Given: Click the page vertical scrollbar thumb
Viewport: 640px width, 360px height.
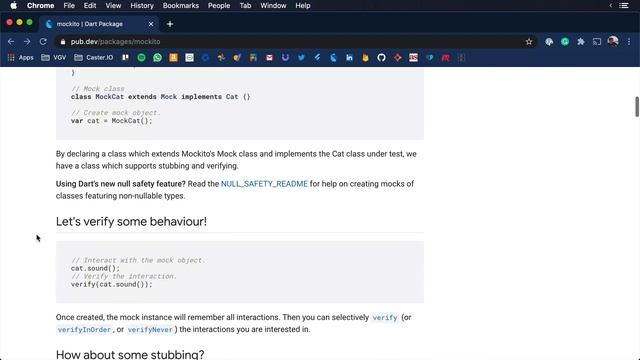Looking at the screenshot, I should 636,107.
